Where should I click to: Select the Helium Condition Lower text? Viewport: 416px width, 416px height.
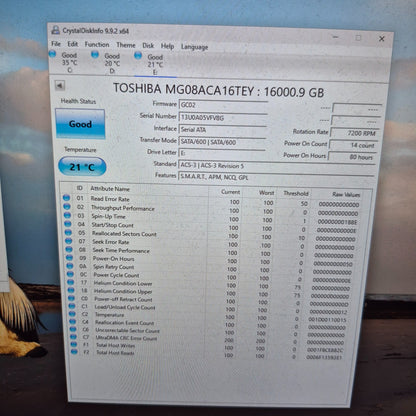123,284
